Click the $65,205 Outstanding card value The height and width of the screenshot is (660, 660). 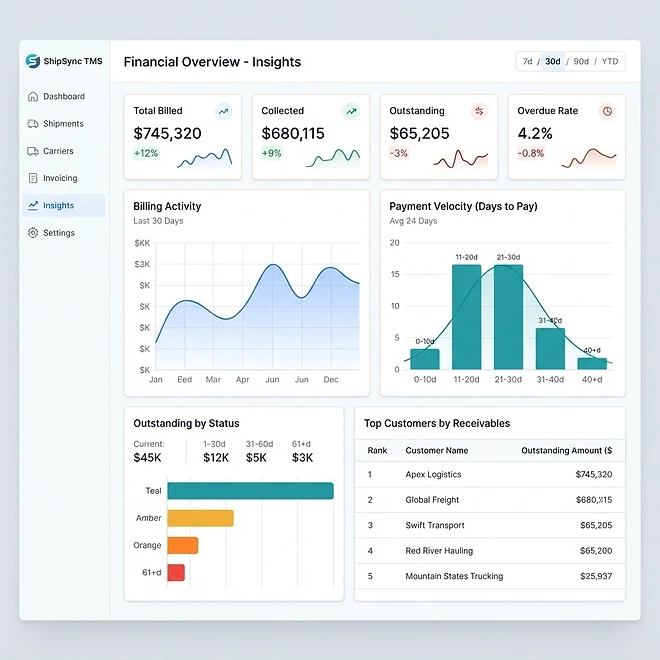[419, 133]
